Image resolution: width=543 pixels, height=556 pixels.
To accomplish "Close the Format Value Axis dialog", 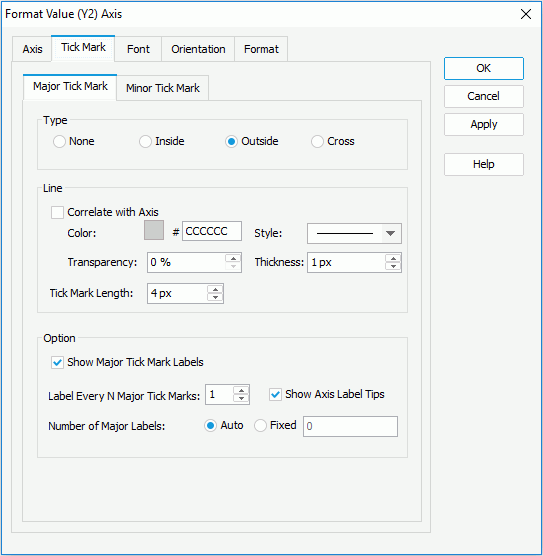I will click(526, 14).
